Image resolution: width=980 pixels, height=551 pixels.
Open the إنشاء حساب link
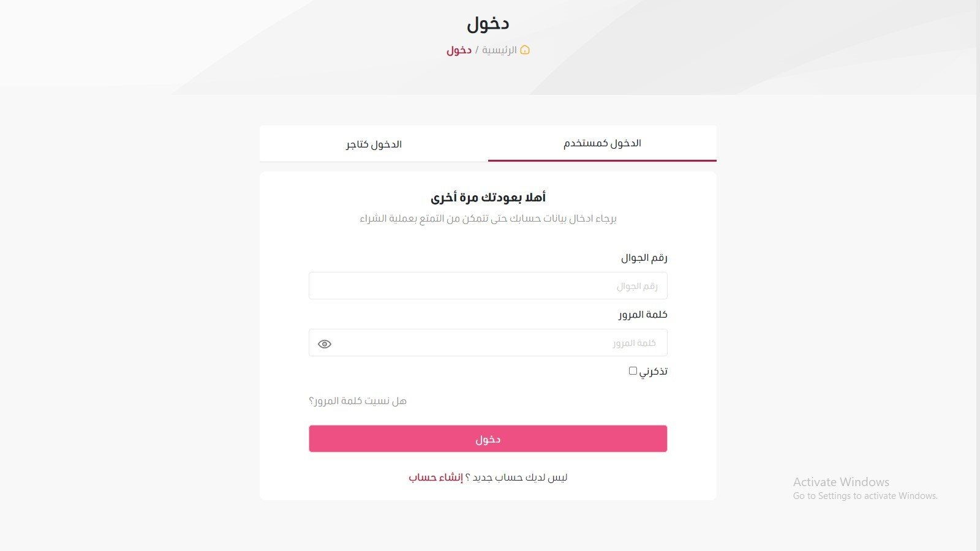pos(436,478)
